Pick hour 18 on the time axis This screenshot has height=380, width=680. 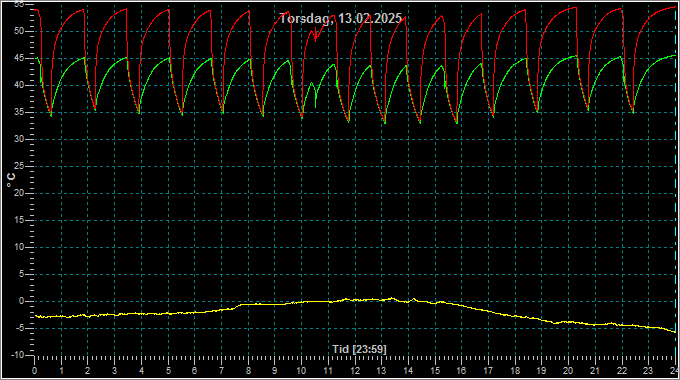[515, 371]
